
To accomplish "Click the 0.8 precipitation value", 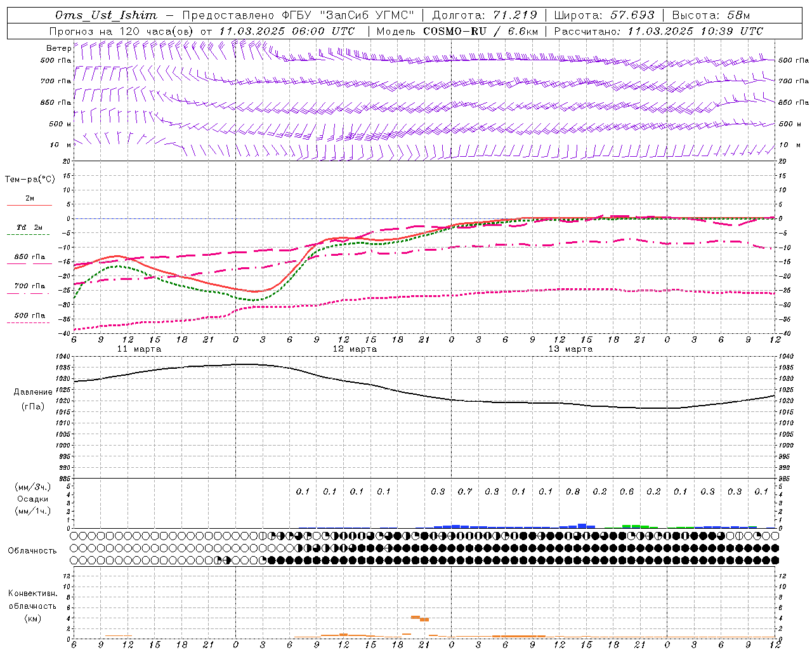I will pos(573,491).
